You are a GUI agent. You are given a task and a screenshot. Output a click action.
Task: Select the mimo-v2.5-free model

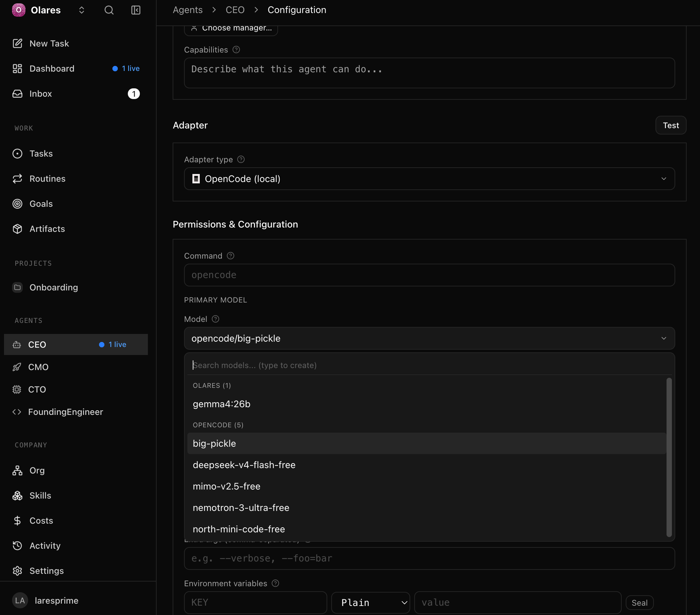coord(427,486)
